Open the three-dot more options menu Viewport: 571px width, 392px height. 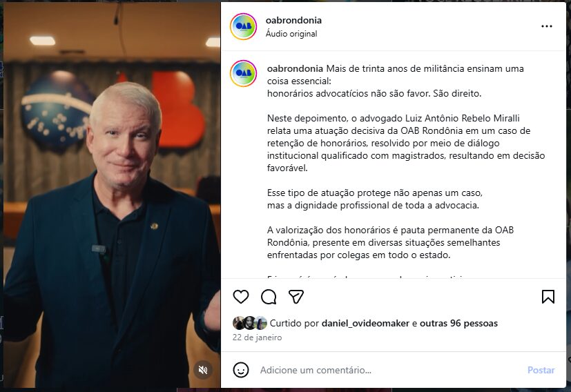[x=546, y=26]
